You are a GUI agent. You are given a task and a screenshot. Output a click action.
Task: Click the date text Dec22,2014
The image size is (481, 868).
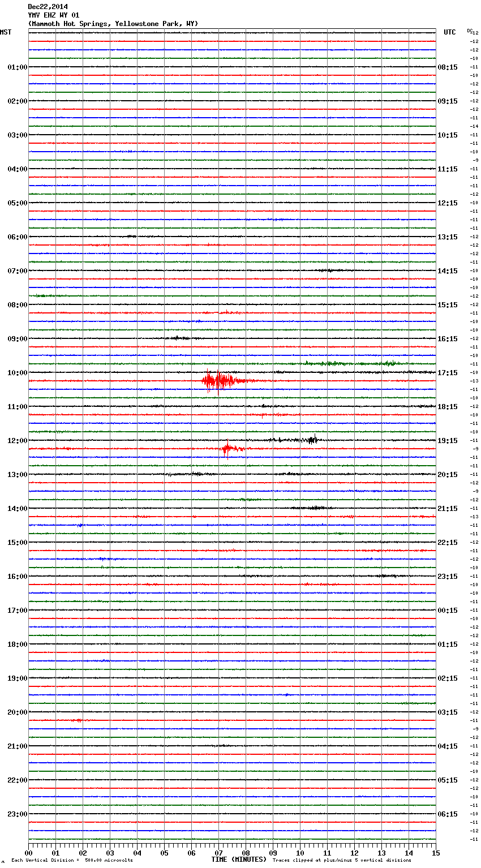click(48, 7)
